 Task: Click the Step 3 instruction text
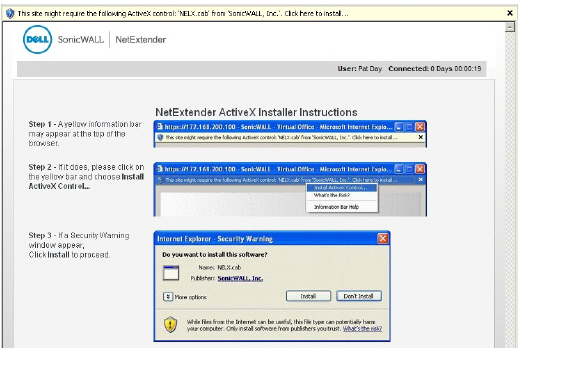coord(79,245)
